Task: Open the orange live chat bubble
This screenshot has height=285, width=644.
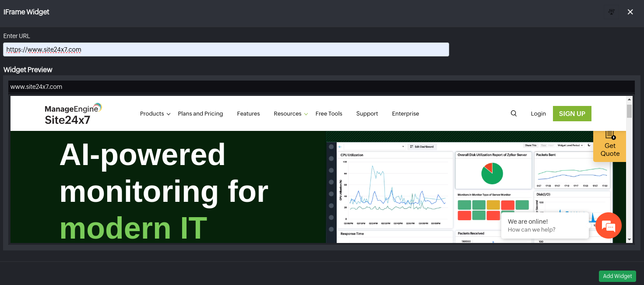Action: tap(609, 225)
